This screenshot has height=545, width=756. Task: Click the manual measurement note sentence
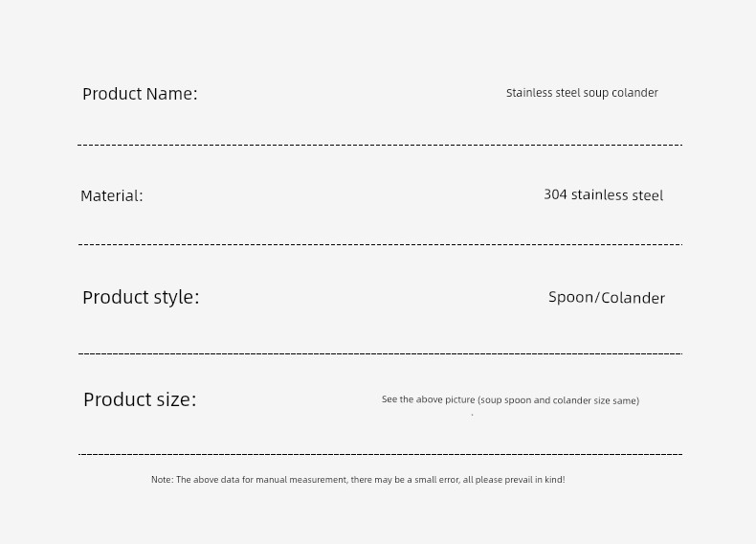tap(358, 480)
